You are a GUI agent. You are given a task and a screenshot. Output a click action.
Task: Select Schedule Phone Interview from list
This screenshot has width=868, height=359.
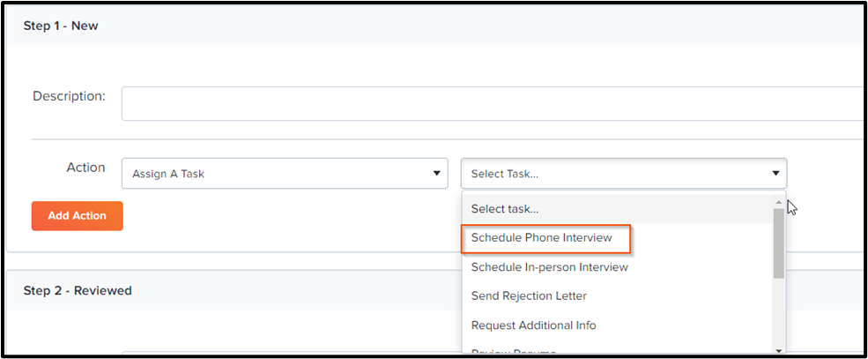541,237
